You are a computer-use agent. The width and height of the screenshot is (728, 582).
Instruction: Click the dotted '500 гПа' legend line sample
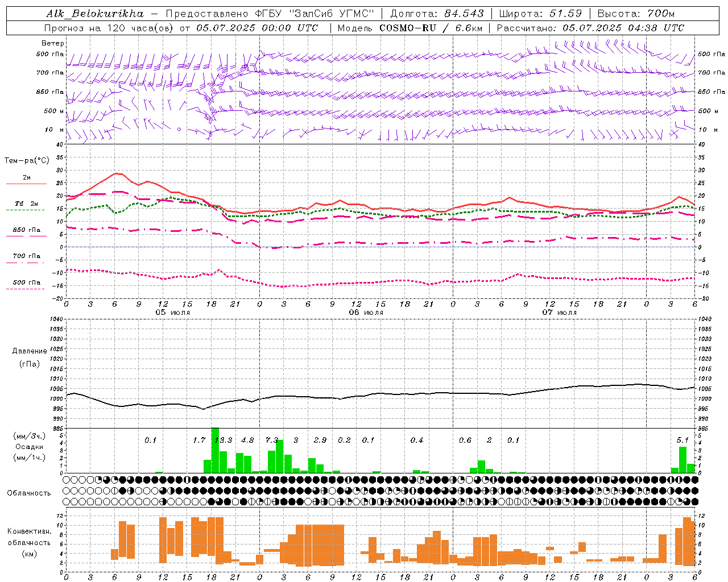tap(26, 289)
